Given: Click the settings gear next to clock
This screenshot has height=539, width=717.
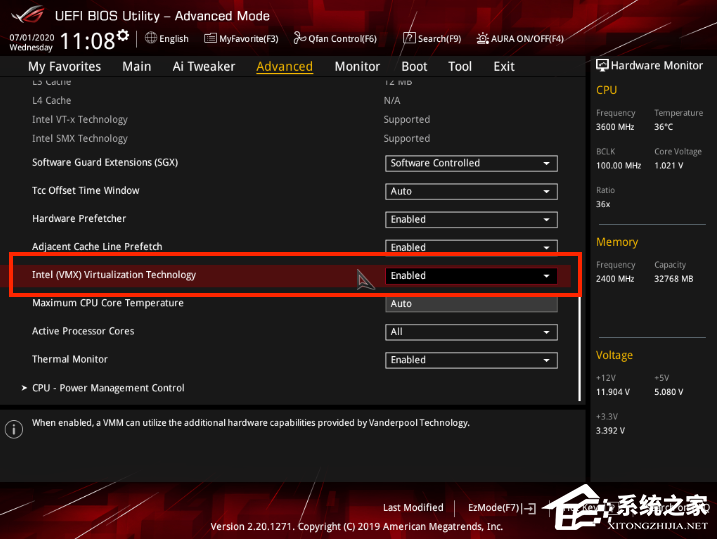Looking at the screenshot, I should coord(123,35).
